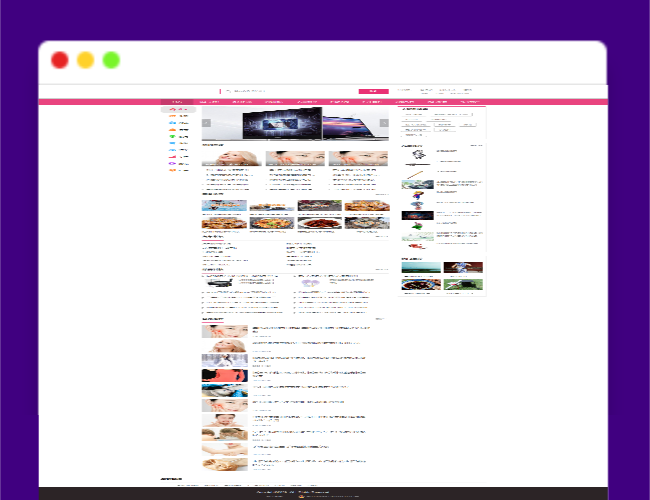Click the first link at the header's top right
Image resolution: width=650 pixels, height=500 pixels.
404,89
